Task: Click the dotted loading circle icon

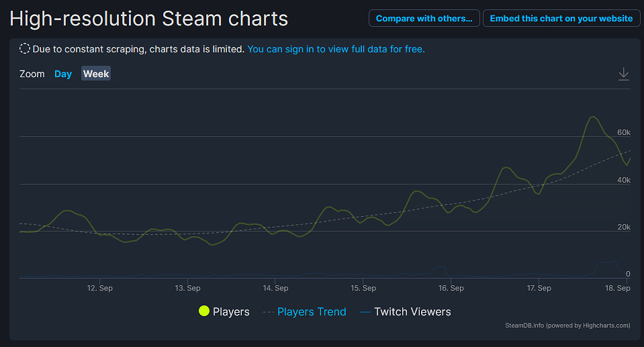Action: [25, 49]
